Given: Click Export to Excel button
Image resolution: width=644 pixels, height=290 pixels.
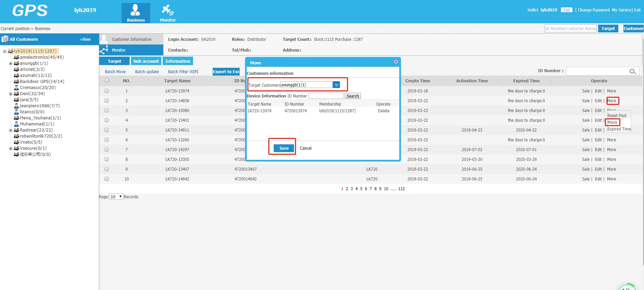Looking at the screenshot, I should tap(226, 71).
